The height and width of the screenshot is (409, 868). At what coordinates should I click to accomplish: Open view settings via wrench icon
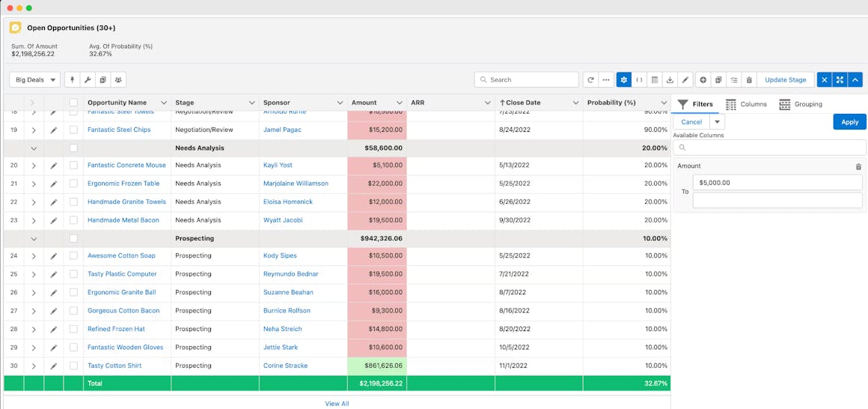coord(88,79)
